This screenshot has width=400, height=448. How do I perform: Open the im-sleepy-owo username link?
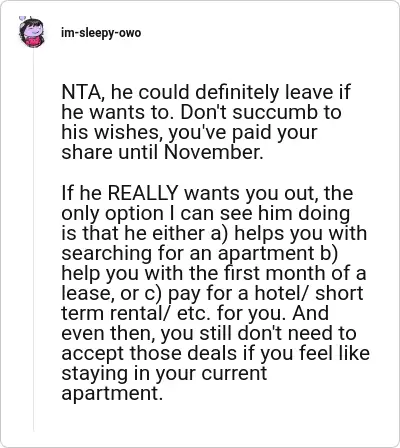[101, 33]
